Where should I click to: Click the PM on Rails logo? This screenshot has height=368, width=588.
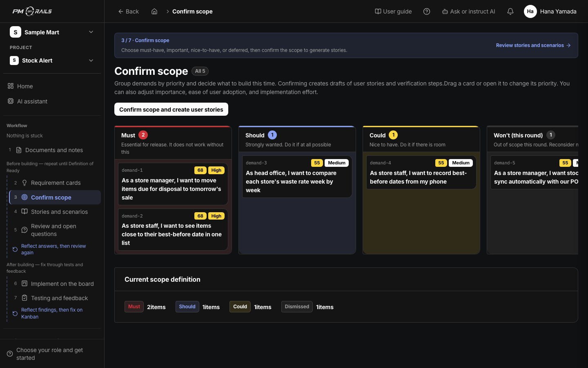coord(32,11)
